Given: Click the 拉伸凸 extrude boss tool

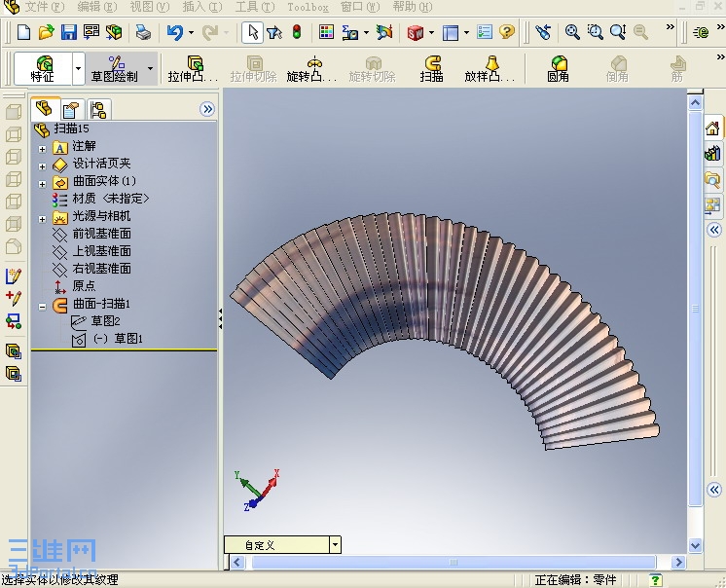Looking at the screenshot, I should [x=193, y=68].
